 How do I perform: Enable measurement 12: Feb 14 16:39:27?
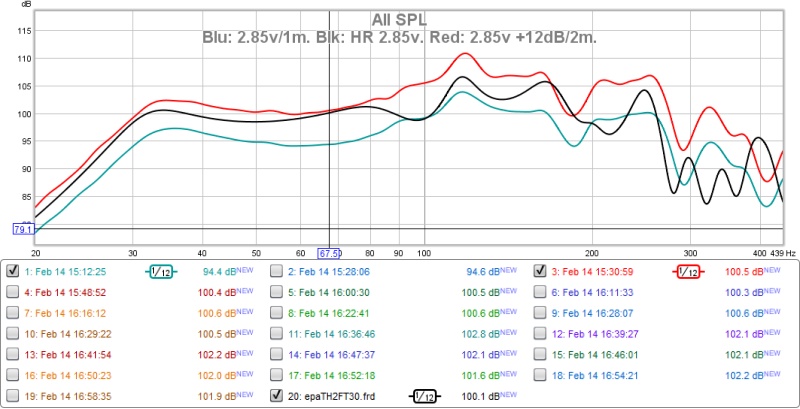[540, 334]
